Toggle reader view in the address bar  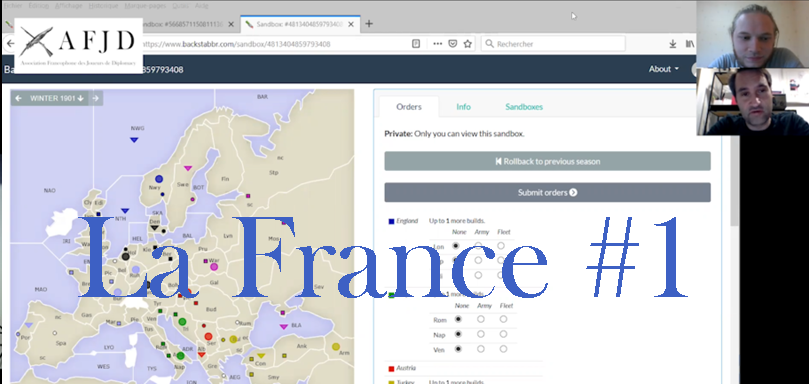pos(416,44)
